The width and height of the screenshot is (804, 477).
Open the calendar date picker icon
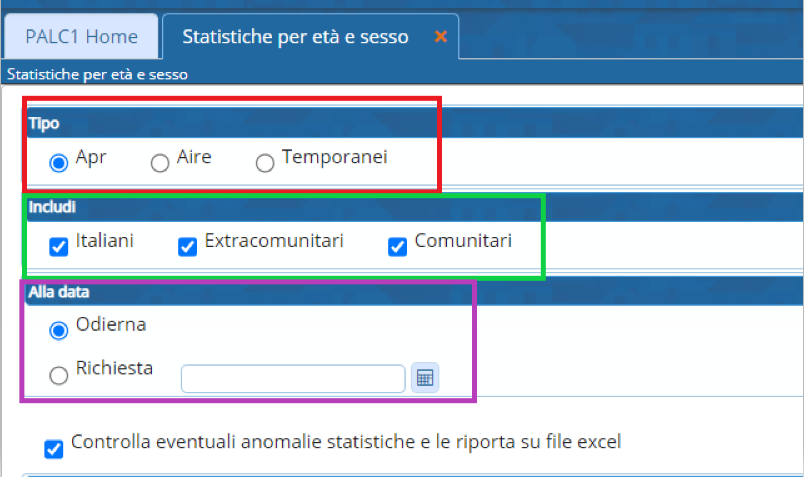[x=425, y=378]
